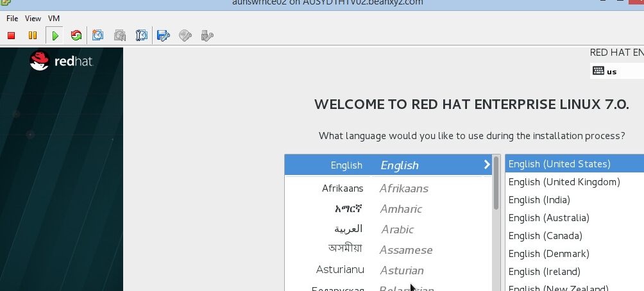
Task: Click the arrow chevron on English row
Action: click(x=487, y=165)
